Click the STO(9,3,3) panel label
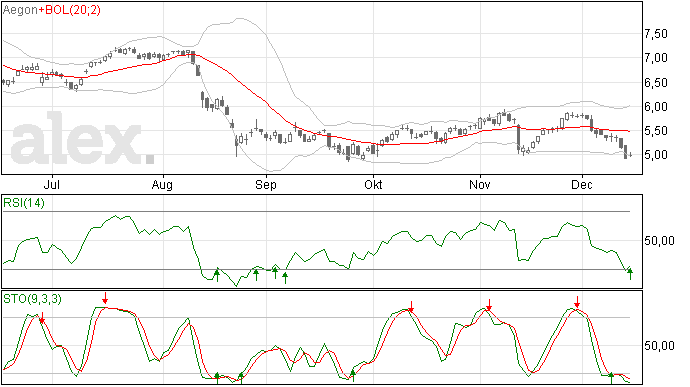 pos(32,299)
